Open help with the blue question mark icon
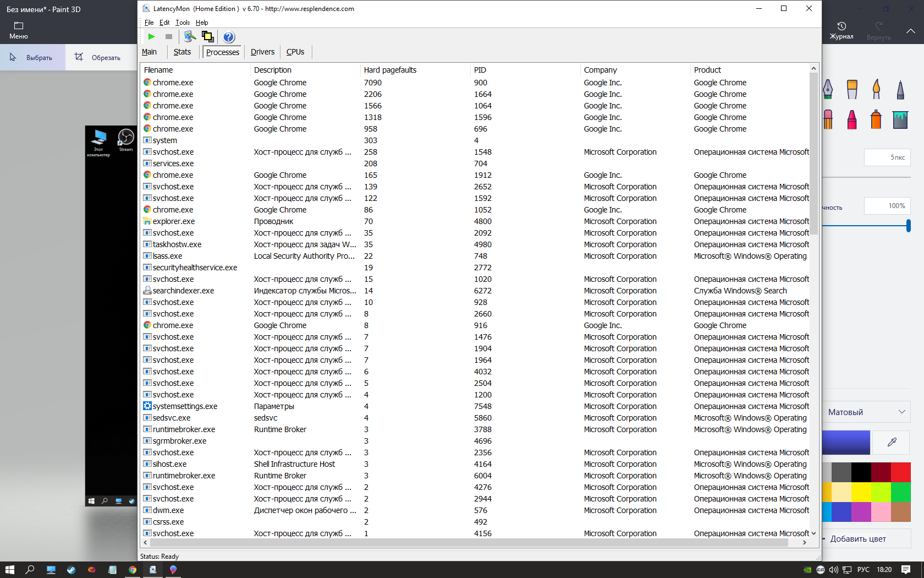This screenshot has height=578, width=924. (x=229, y=37)
